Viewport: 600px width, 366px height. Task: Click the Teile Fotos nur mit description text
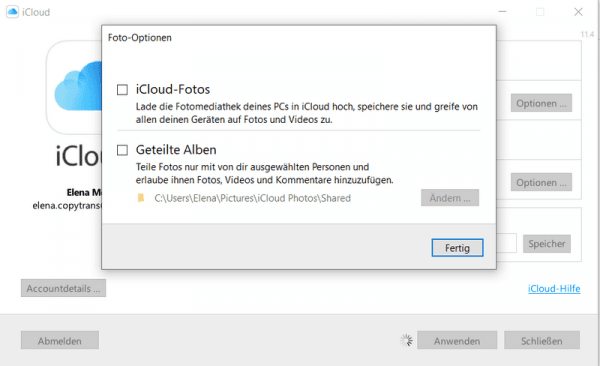click(x=264, y=173)
